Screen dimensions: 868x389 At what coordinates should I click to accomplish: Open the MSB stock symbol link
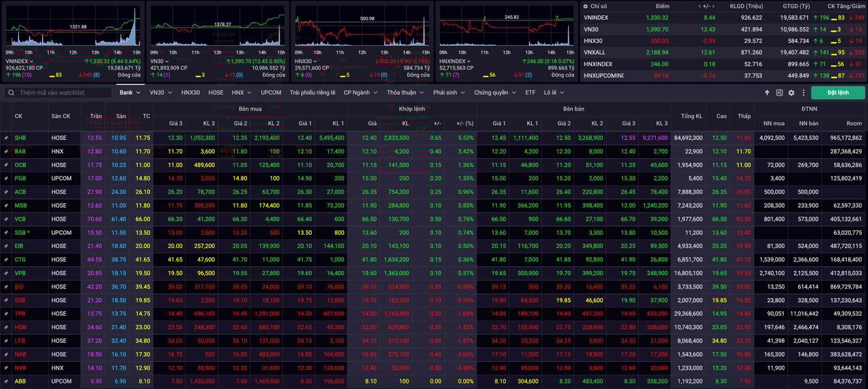pos(21,206)
